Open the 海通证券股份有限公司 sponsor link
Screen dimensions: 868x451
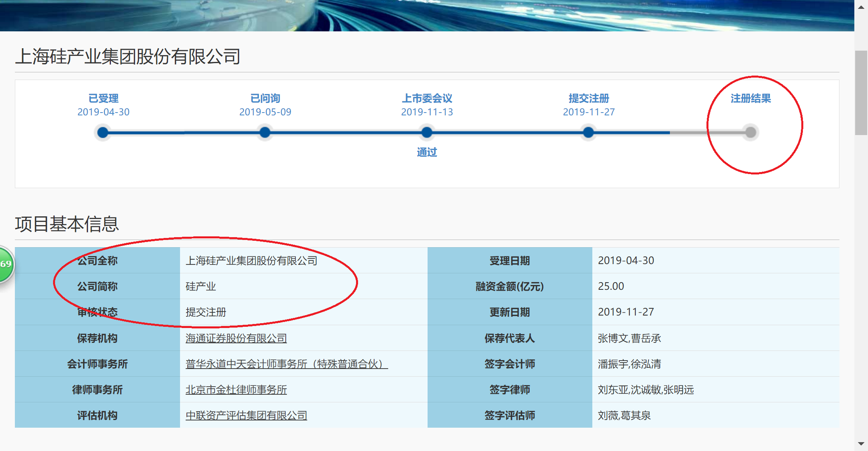(x=236, y=338)
